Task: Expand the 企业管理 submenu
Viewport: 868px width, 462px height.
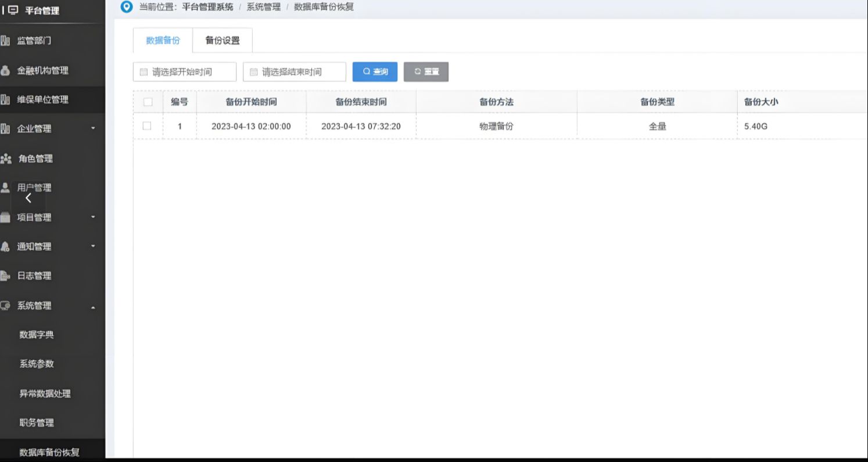Action: tap(92, 128)
